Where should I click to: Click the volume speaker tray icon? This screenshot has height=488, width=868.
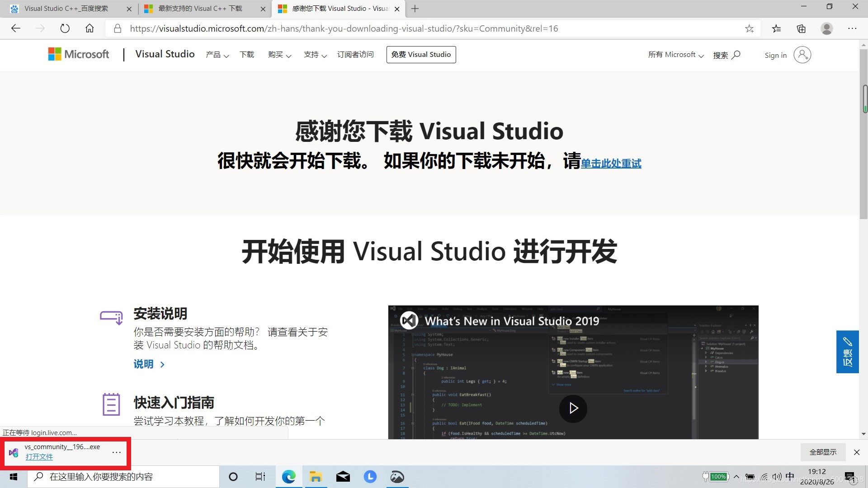(x=777, y=477)
